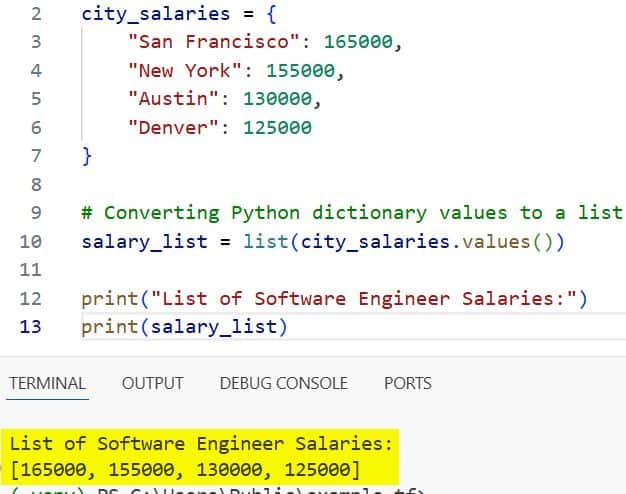
Task: Click line number 10 in gutter
Action: [x=30, y=241]
